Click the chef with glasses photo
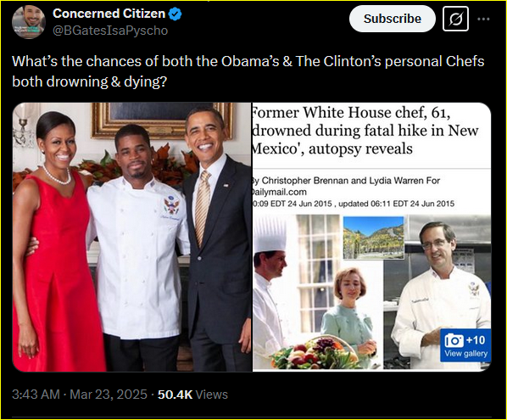 tap(437, 293)
